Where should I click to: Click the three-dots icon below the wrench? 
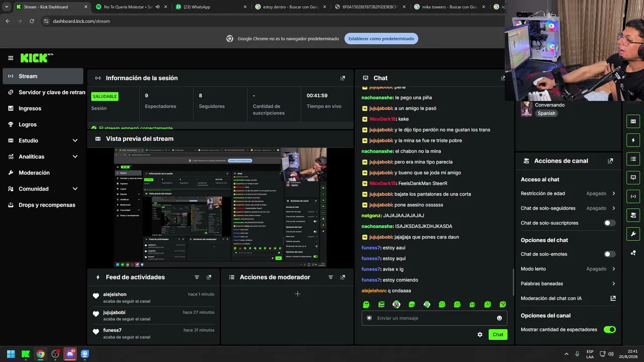point(633,253)
